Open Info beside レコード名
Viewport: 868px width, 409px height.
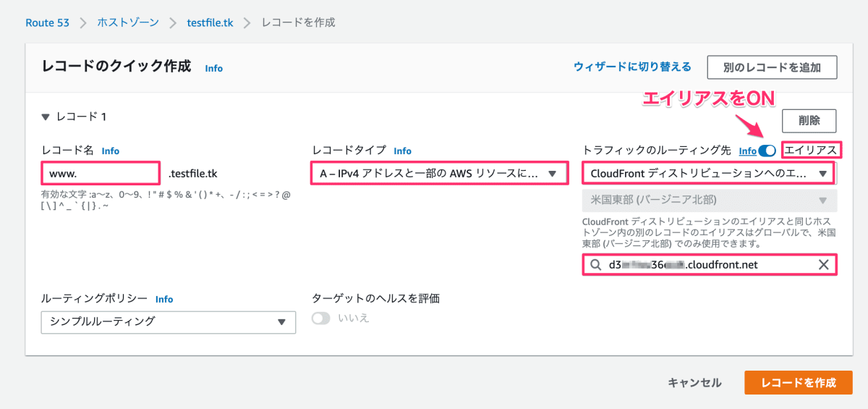111,151
